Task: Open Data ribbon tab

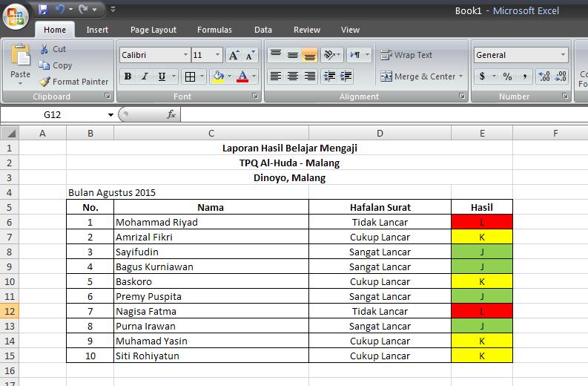Action: click(263, 30)
